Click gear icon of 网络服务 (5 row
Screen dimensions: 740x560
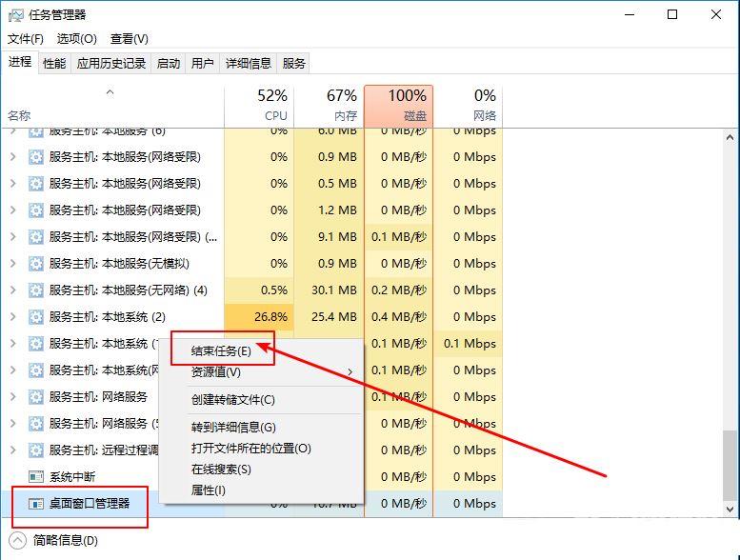36,424
